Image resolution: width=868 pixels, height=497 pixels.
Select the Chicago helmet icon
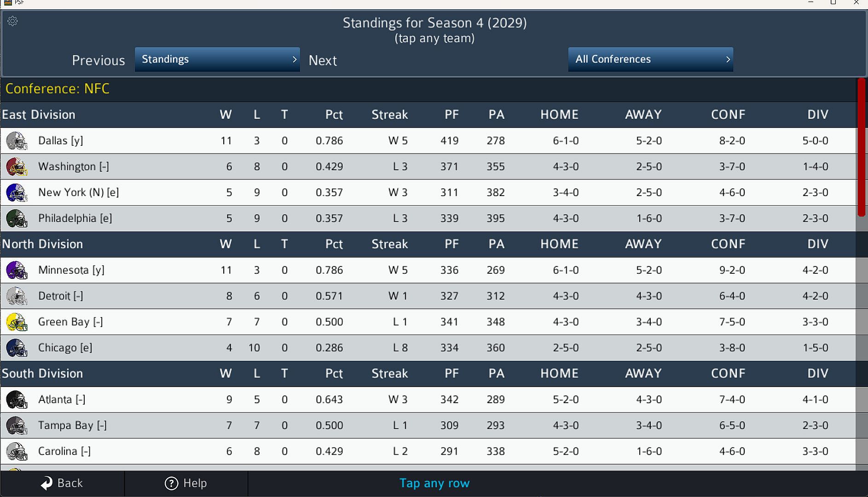pyautogui.click(x=17, y=348)
